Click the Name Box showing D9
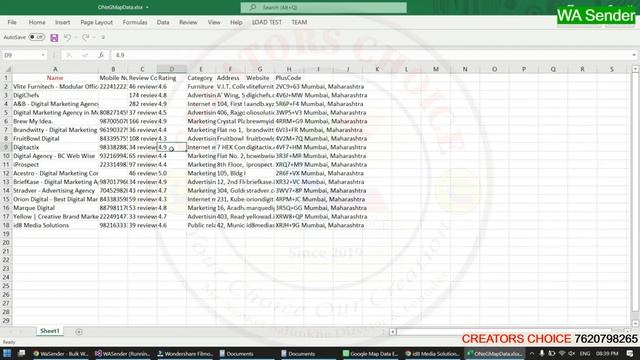This screenshot has width=640, height=360. pyautogui.click(x=20, y=55)
